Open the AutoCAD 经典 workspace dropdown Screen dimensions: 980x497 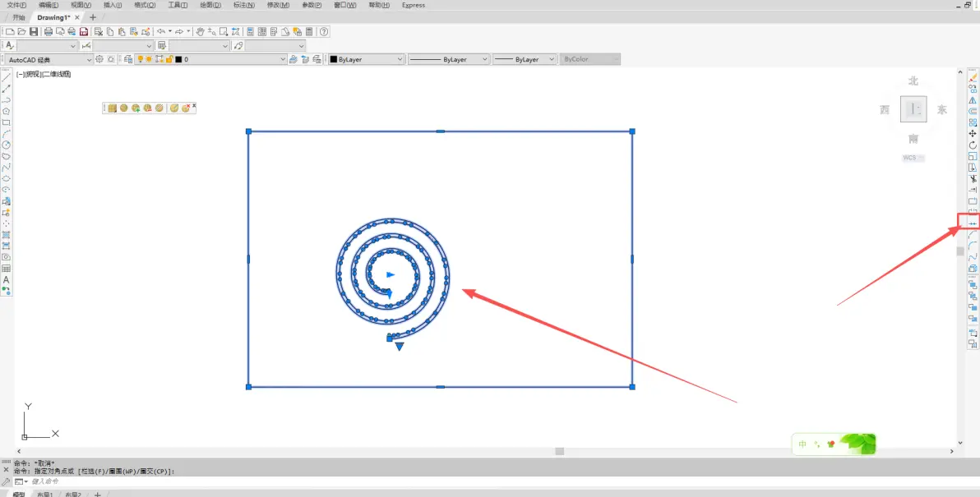(49, 59)
